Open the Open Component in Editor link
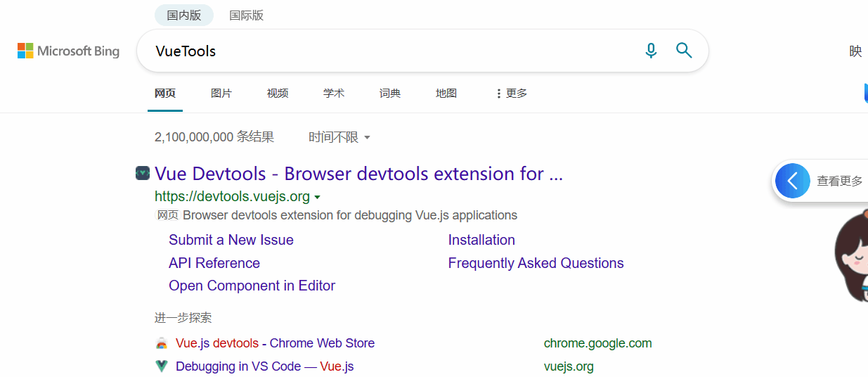Viewport: 868px width, 377px height. click(252, 286)
